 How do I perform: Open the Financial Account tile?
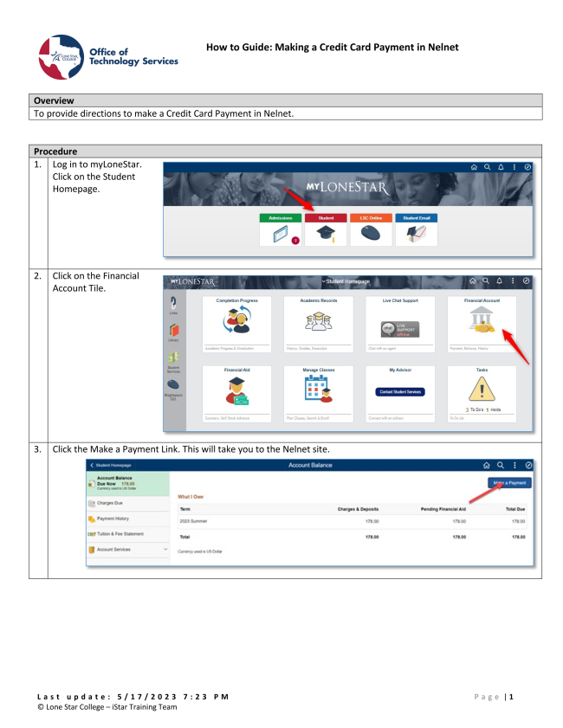482,324
